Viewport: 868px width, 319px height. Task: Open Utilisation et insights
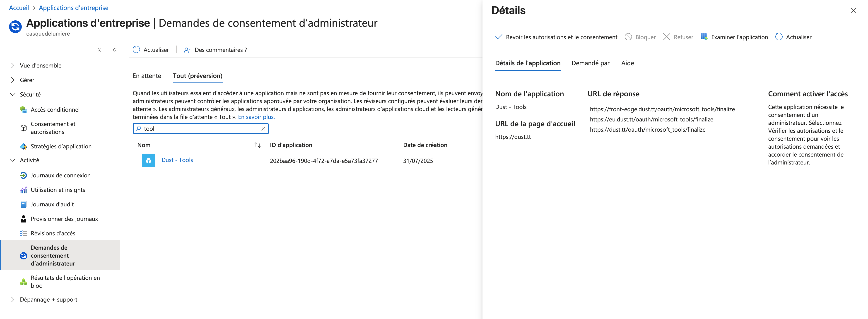click(x=58, y=190)
